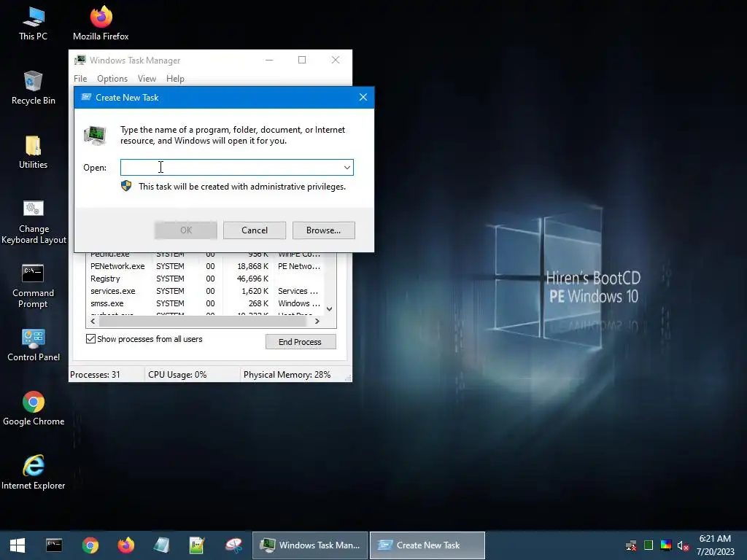The height and width of the screenshot is (560, 747).
Task: Click the Create New Task title icon
Action: click(x=86, y=97)
